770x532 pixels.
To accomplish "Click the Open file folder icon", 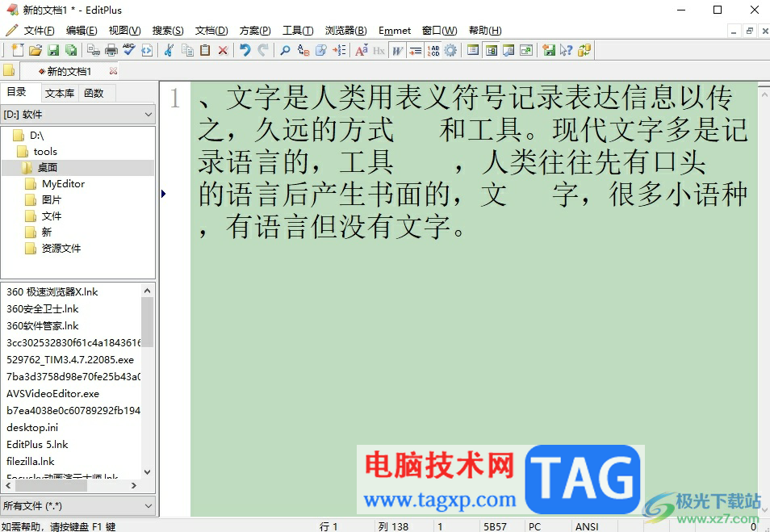I will pyautogui.click(x=36, y=50).
